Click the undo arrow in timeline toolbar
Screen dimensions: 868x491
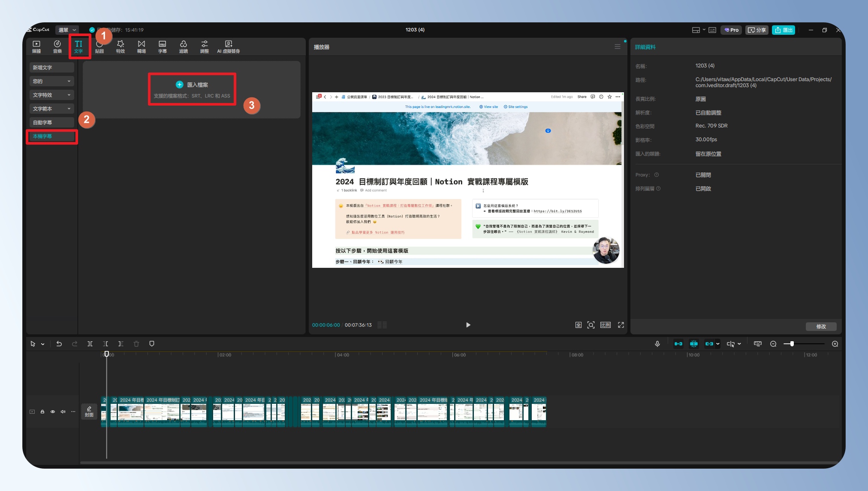tap(59, 344)
